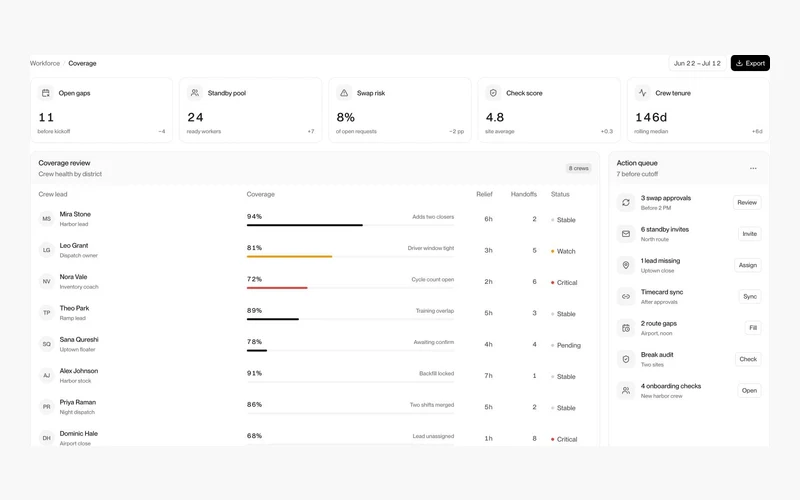The image size is (800, 500).
Task: Click the lead missing location pin icon
Action: point(626,265)
